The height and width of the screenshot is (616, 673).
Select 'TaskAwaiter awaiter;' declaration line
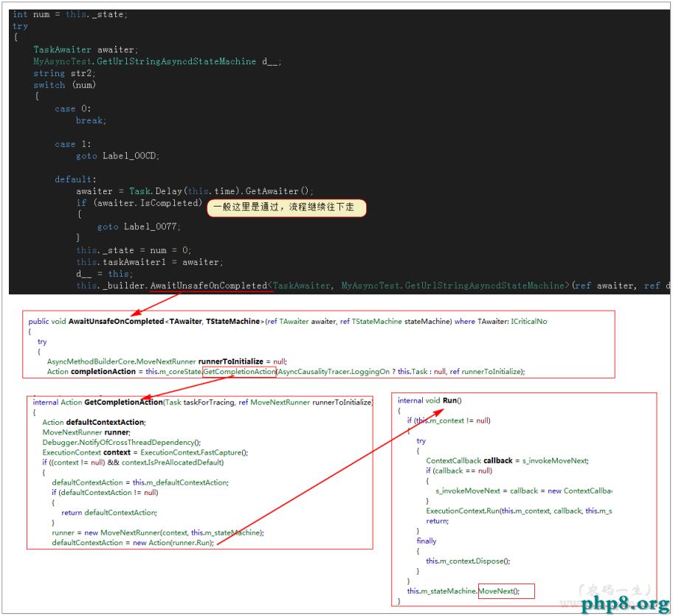pos(86,49)
